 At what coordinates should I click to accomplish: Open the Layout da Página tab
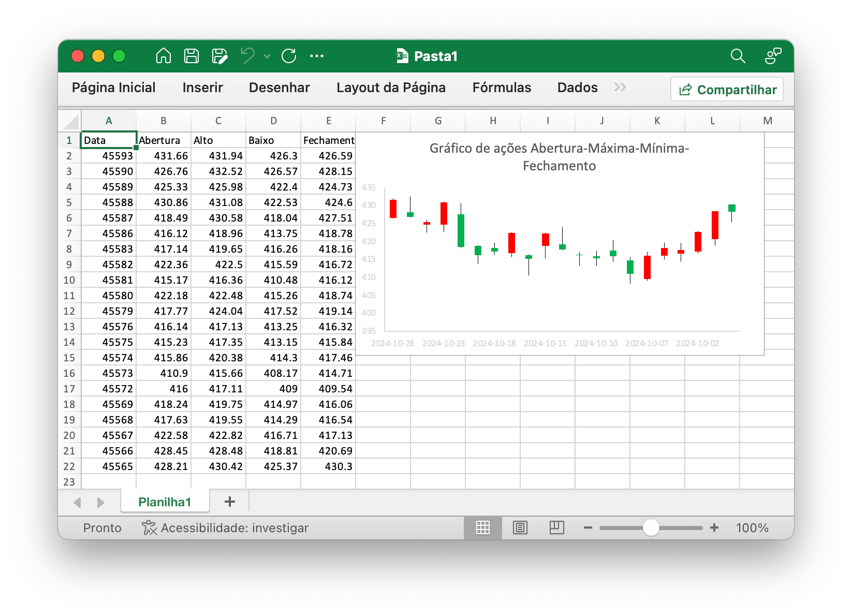click(x=391, y=87)
